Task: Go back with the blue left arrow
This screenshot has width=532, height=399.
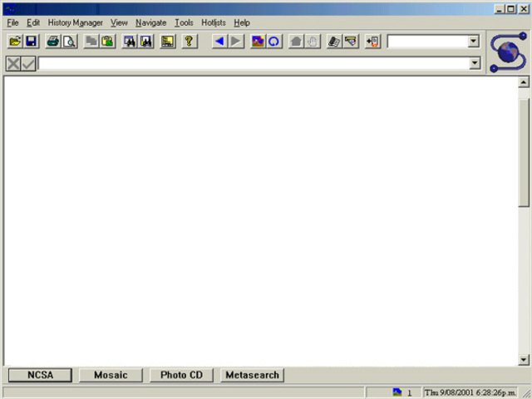Action: pyautogui.click(x=219, y=42)
